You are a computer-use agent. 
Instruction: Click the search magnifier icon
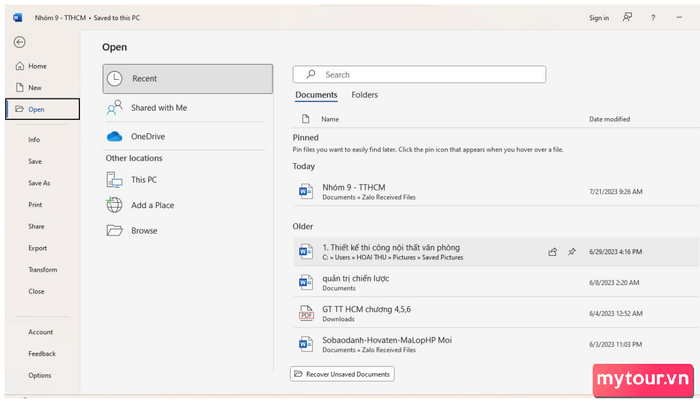tap(311, 74)
